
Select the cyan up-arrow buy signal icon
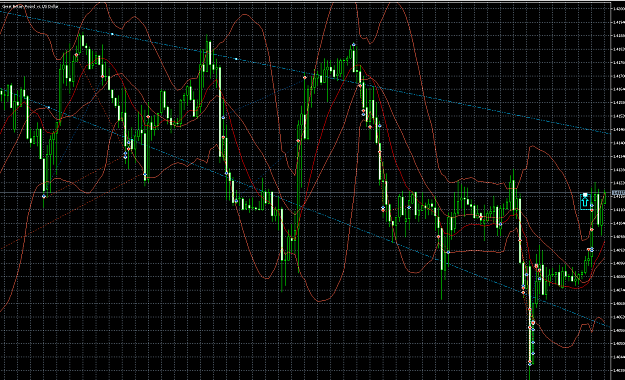tap(585, 202)
